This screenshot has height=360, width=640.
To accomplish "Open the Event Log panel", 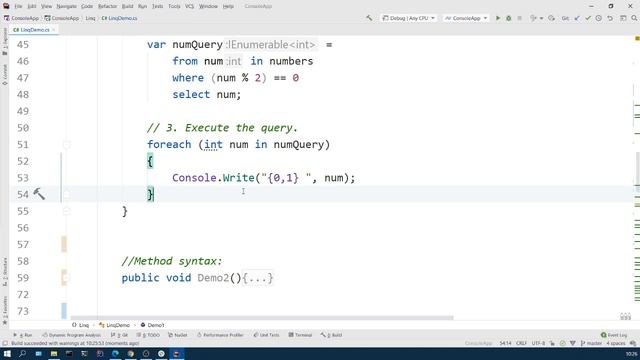I will [x=614, y=335].
